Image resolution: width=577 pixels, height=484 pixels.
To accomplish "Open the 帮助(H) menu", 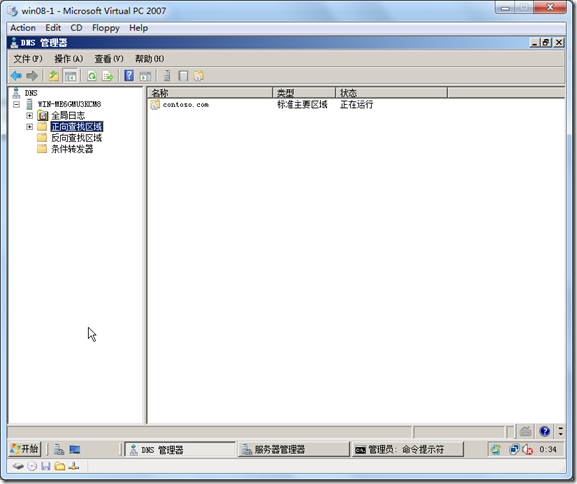I will point(149,59).
